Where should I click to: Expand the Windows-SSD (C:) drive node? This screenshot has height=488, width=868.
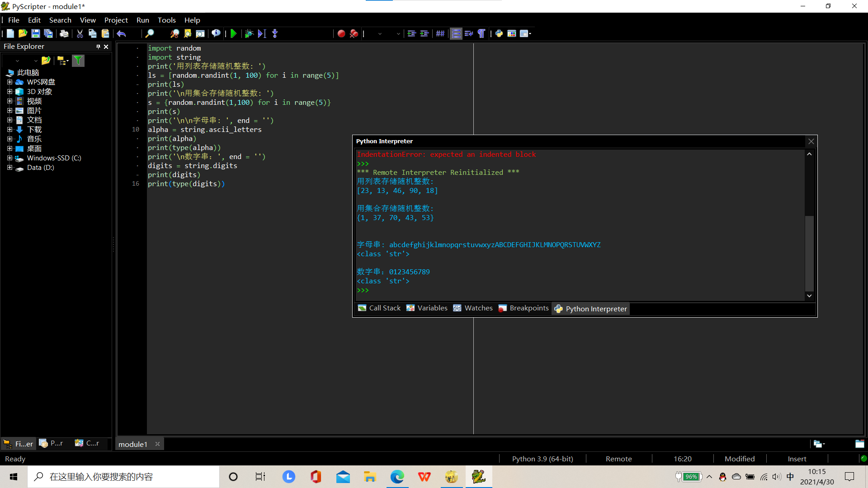tap(9, 158)
